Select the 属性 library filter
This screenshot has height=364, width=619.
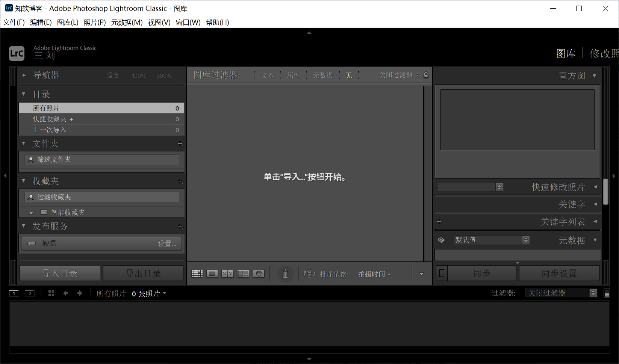click(294, 75)
